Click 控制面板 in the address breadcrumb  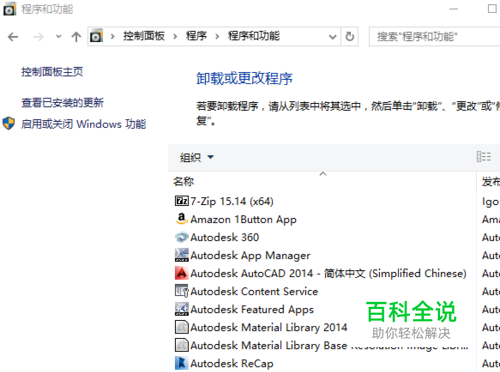(x=144, y=36)
